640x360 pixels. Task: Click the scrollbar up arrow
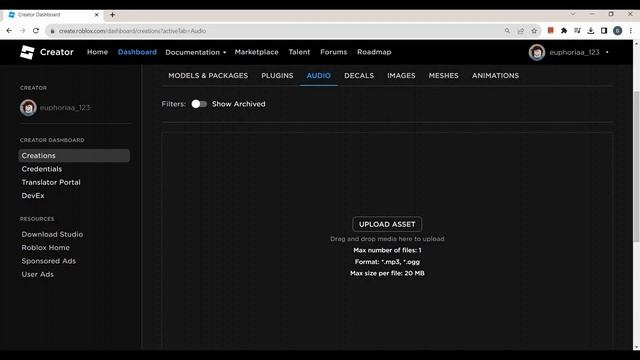[x=636, y=43]
